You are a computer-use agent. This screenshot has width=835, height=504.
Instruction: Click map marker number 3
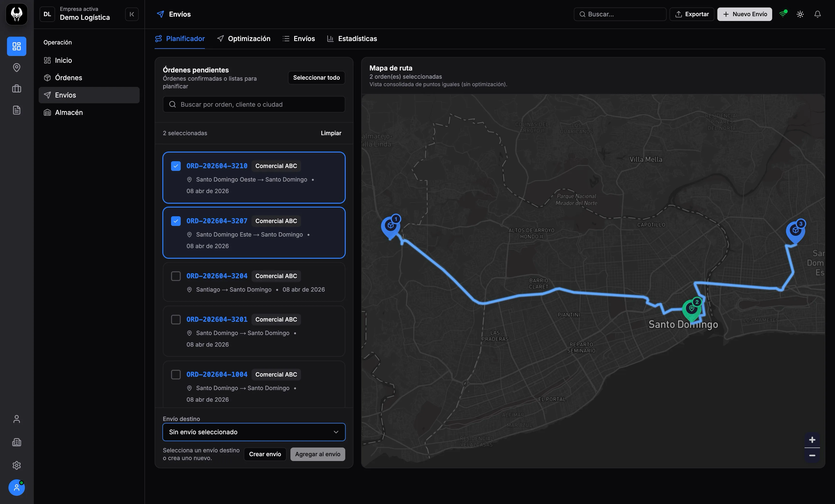[796, 232]
